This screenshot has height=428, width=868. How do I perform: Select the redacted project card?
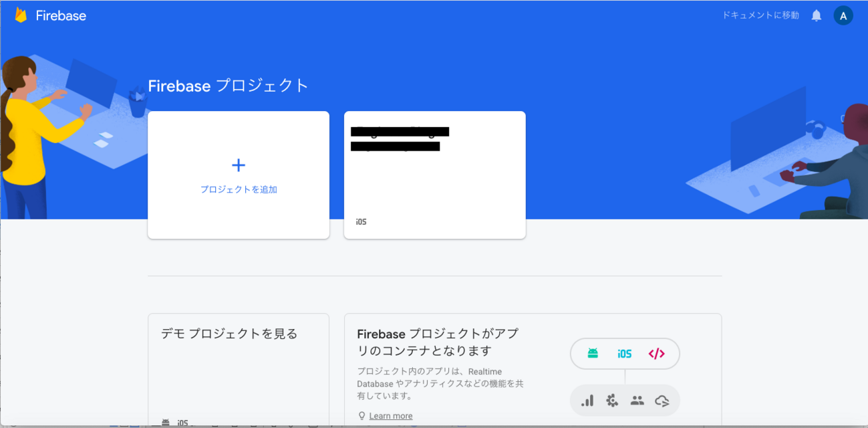click(434, 175)
